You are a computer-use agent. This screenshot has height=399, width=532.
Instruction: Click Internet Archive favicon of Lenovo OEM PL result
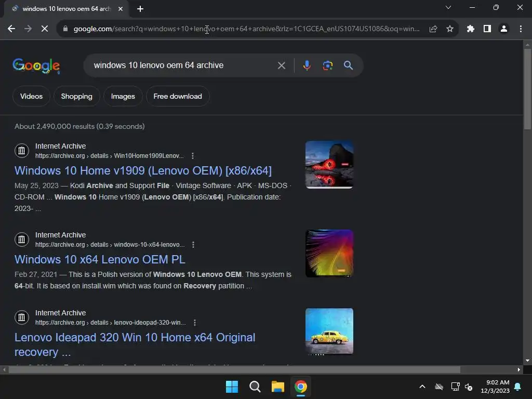(x=22, y=240)
